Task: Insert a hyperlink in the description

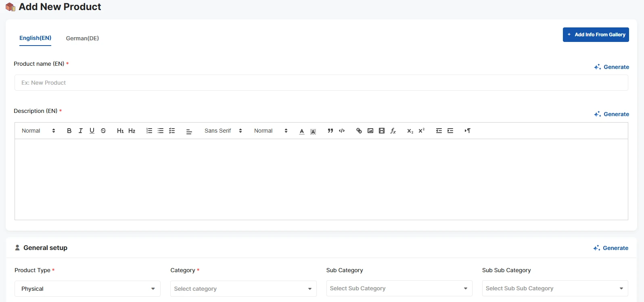Action: (359, 131)
